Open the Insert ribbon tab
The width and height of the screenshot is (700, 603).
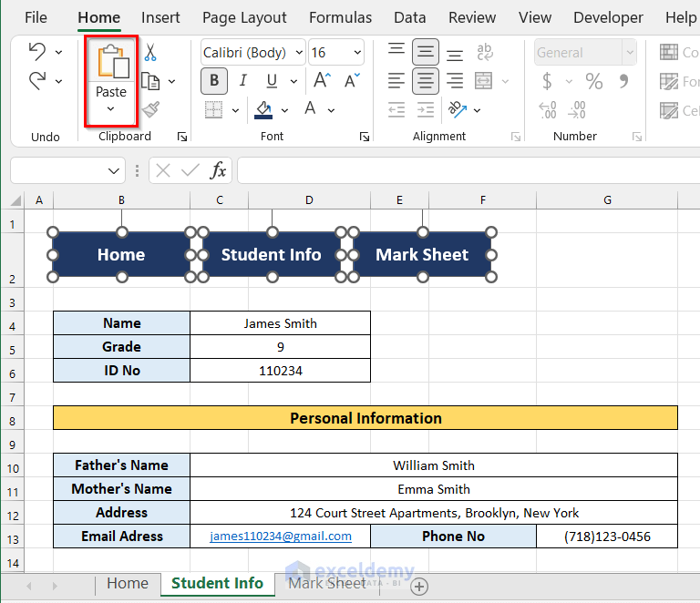160,17
